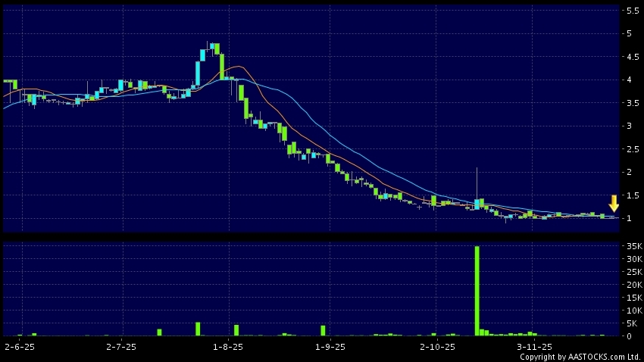The image size is (644, 362).
Task: Select the 2-6-25 date label
Action: [20, 346]
